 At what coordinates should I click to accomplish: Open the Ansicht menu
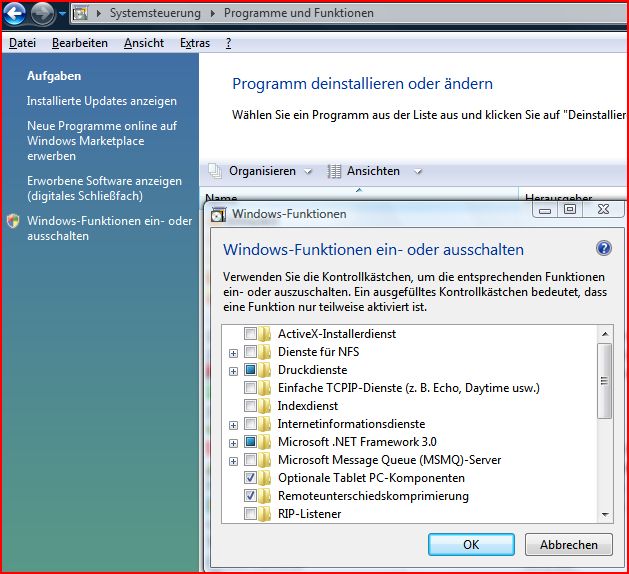point(144,43)
